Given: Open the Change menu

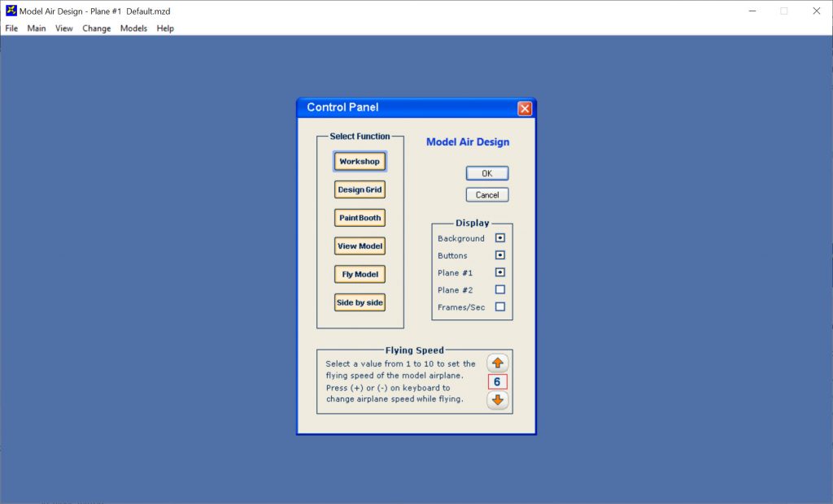Looking at the screenshot, I should coord(96,28).
